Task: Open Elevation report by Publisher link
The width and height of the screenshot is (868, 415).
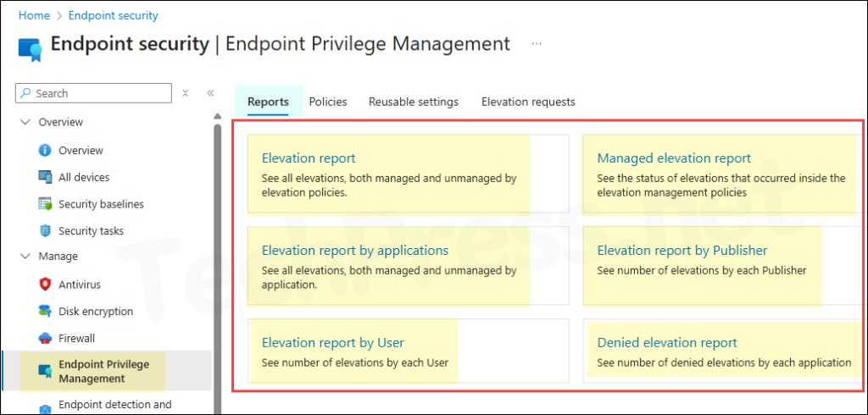Action: click(x=682, y=250)
